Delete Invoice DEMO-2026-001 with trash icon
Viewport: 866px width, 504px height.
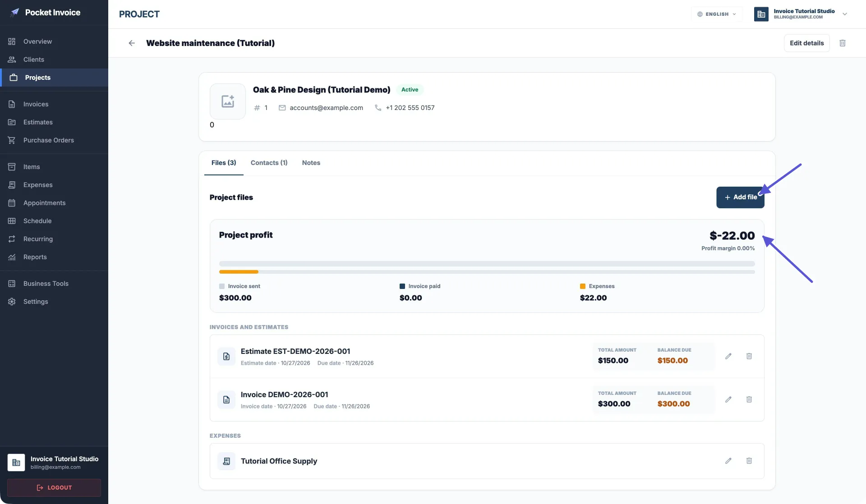click(749, 399)
